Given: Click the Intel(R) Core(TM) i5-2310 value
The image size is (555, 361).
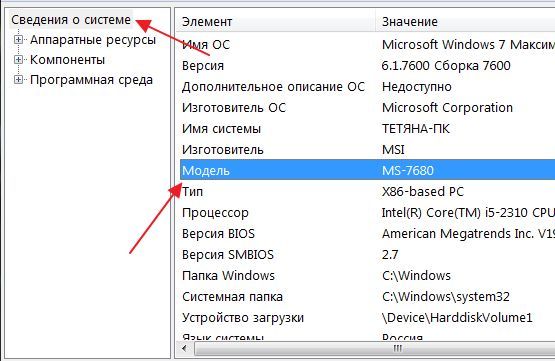Looking at the screenshot, I should 468,213.
